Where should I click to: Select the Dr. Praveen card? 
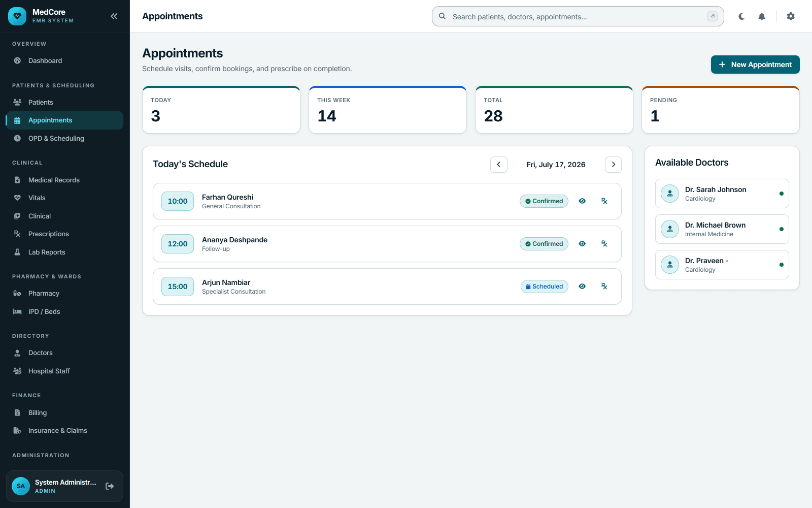click(722, 265)
